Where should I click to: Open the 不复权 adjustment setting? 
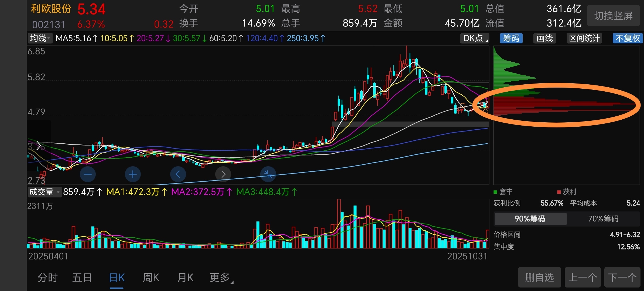(x=628, y=38)
